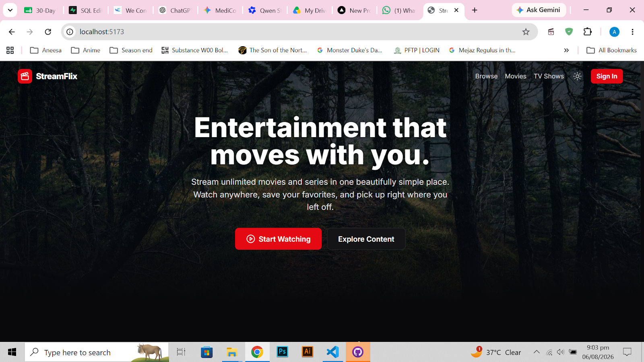Image resolution: width=644 pixels, height=362 pixels.
Task: Click the Ask Gemini button
Action: point(539,10)
